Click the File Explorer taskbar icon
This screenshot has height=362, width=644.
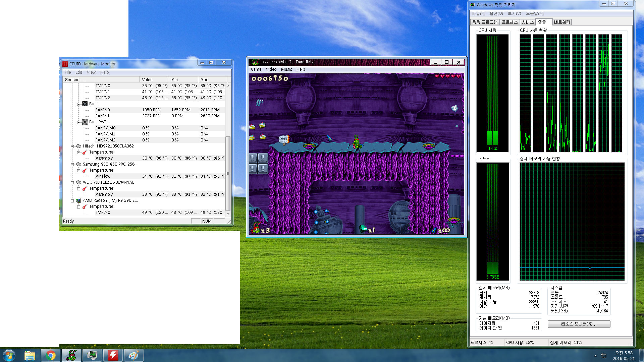30,355
